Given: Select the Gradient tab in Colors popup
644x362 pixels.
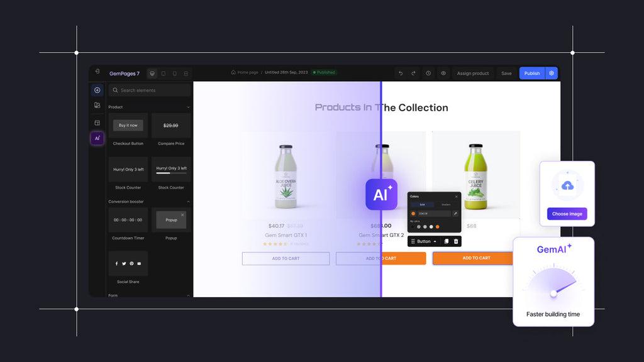Looking at the screenshot, I should click(446, 204).
